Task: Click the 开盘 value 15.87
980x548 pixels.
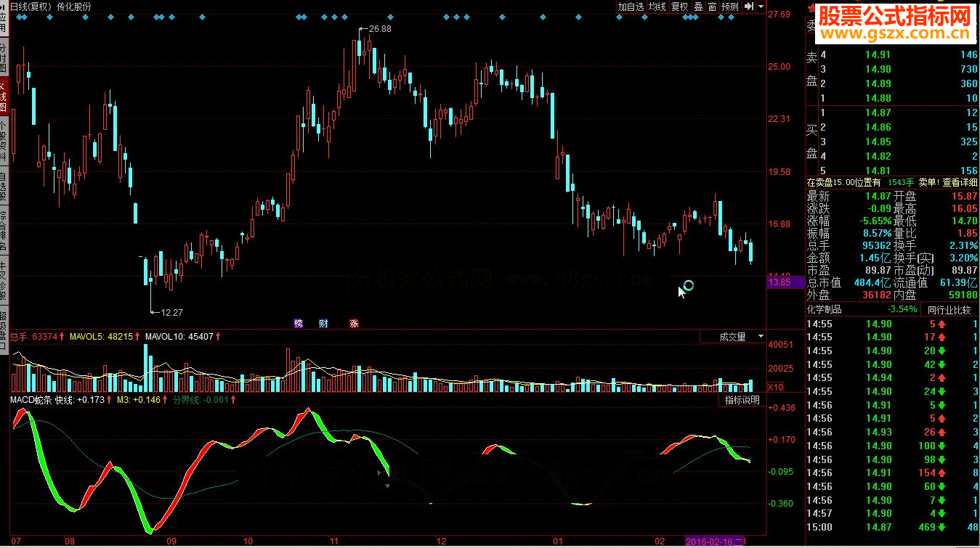Action: 965,196
